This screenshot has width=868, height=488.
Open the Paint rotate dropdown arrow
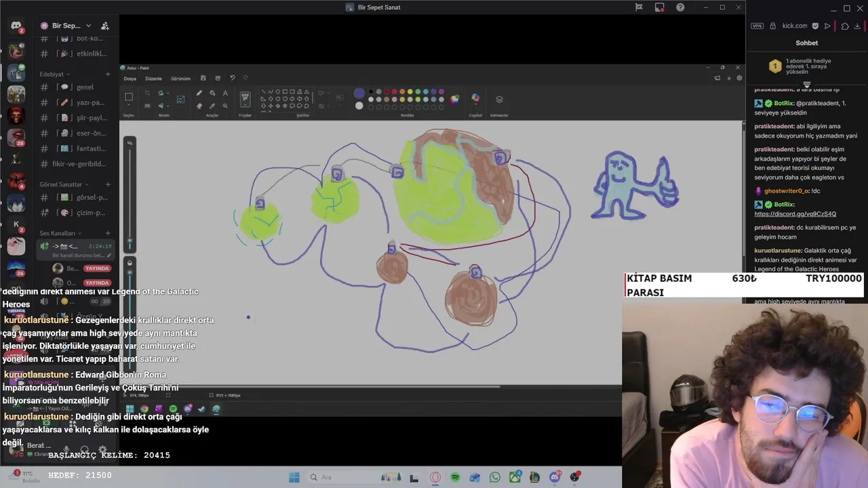coord(168,93)
